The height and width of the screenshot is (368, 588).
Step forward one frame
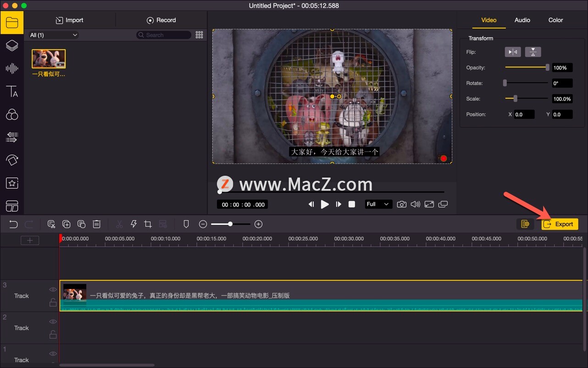tap(338, 204)
